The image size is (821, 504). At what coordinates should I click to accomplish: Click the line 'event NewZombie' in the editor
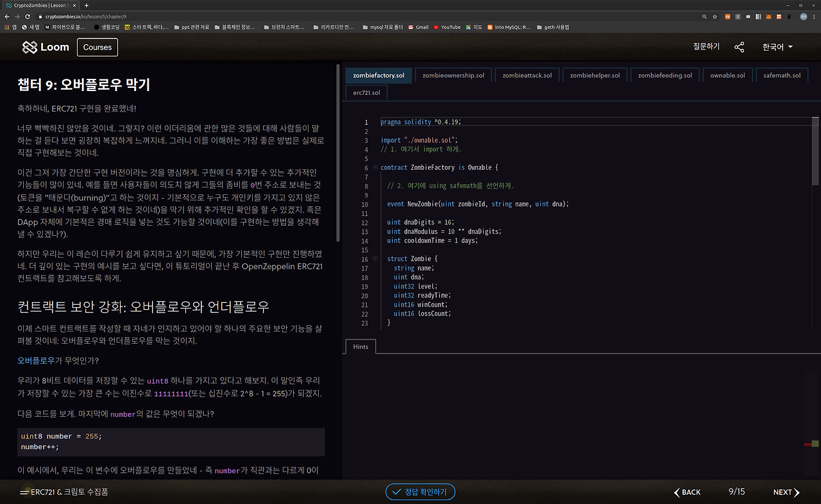[x=478, y=204]
